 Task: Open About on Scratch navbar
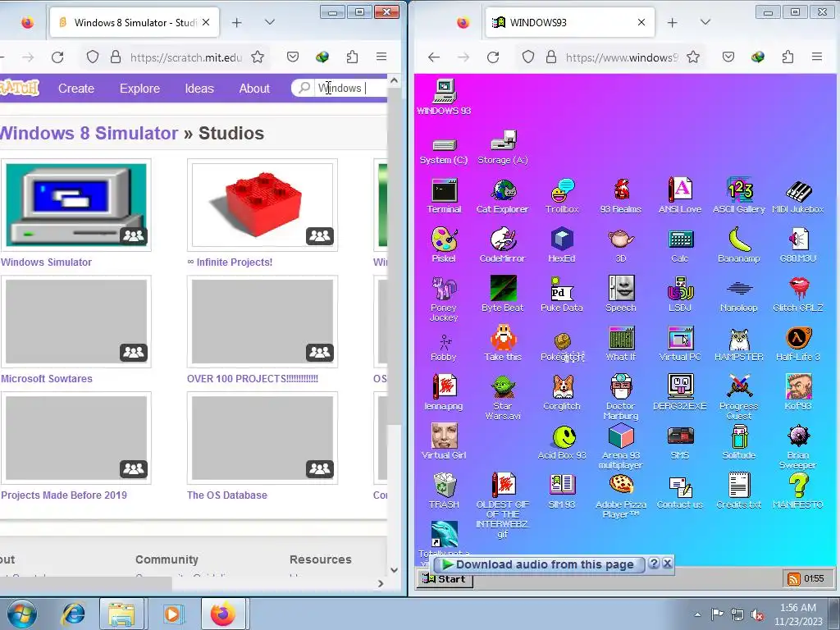tap(254, 89)
